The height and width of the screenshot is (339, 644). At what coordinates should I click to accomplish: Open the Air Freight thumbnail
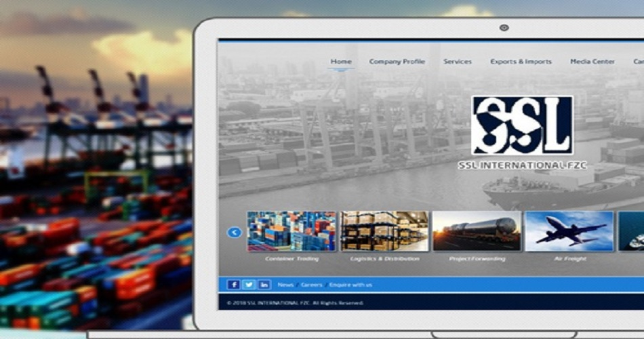(x=569, y=231)
